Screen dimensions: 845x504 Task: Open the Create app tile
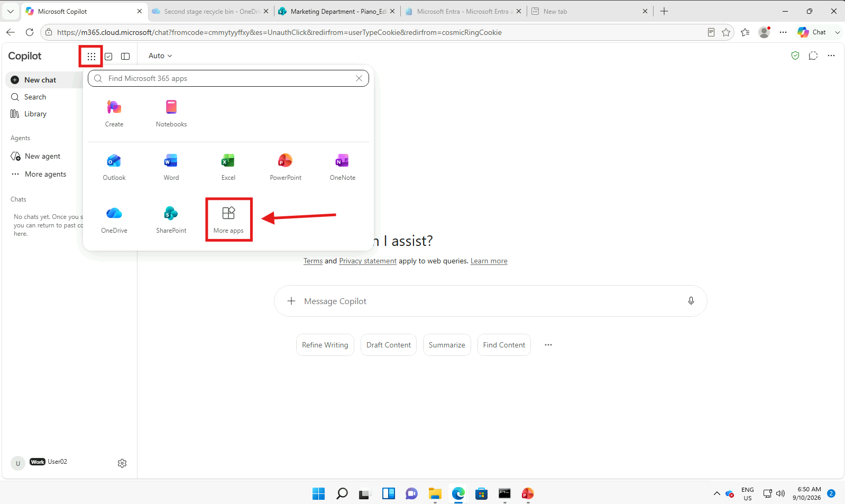(114, 113)
